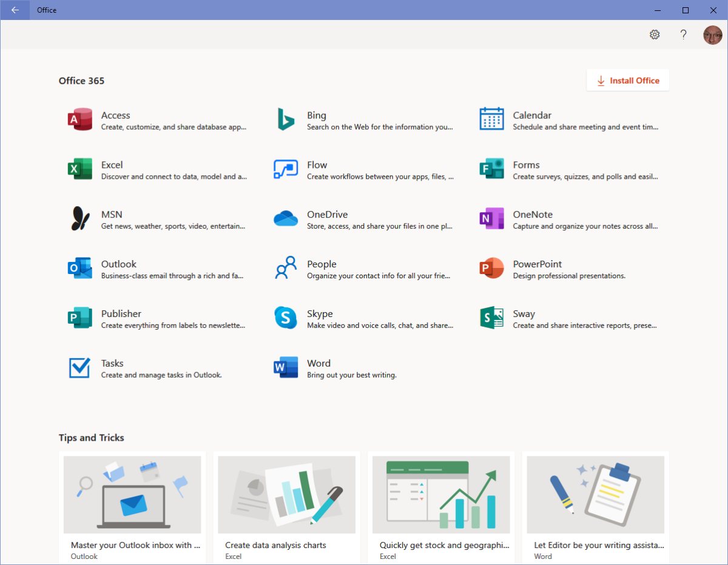Click the PowerPoint name label
728x565 pixels.
click(x=538, y=264)
